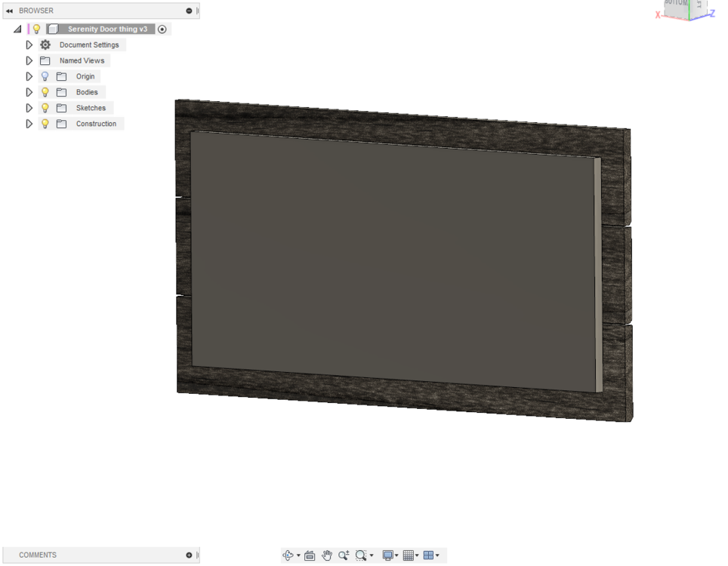The height and width of the screenshot is (566, 728).
Task: Open Display Settings monitor icon
Action: [x=387, y=555]
